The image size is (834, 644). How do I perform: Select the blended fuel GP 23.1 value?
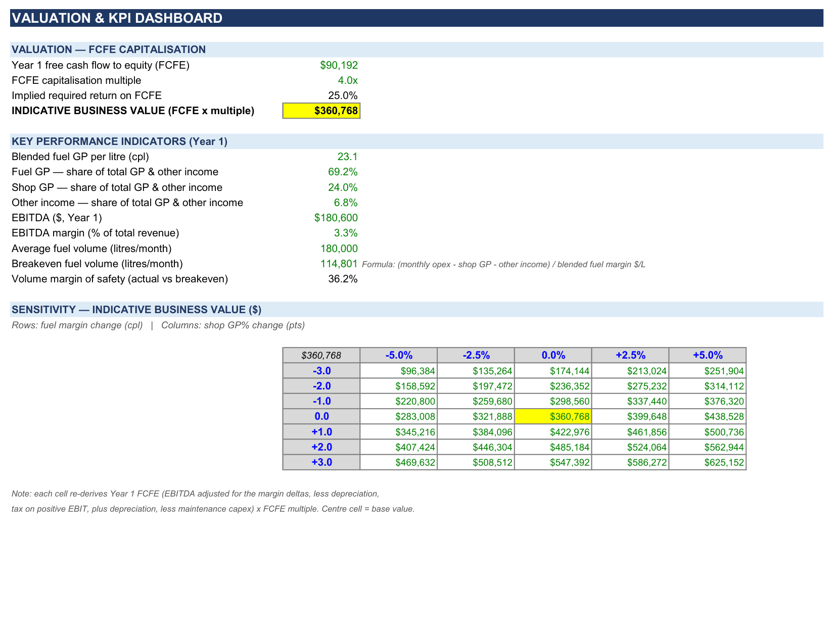347,157
